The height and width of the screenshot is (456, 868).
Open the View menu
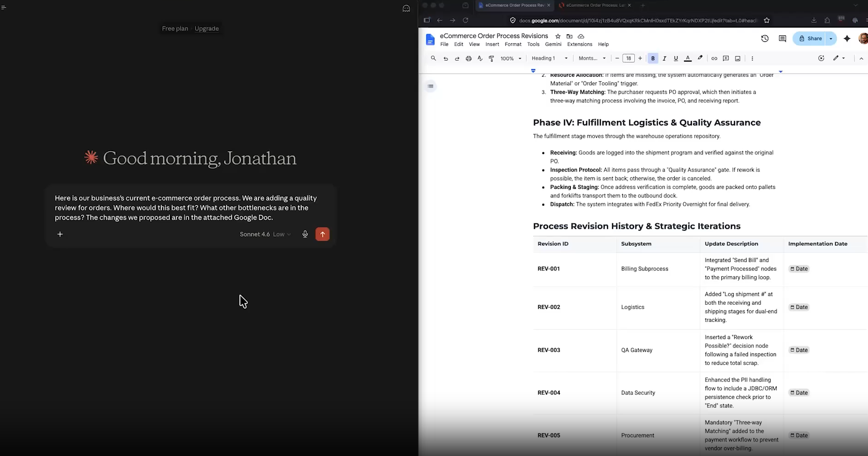(474, 45)
